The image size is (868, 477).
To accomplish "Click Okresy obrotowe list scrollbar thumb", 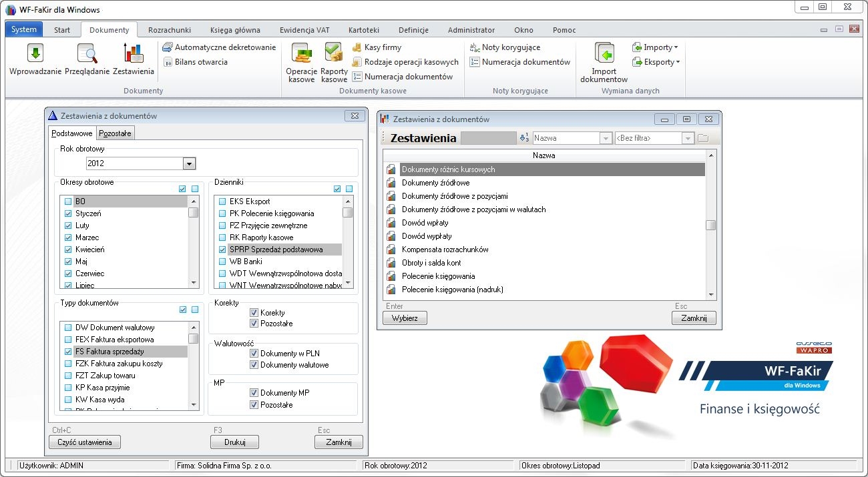I will (193, 213).
